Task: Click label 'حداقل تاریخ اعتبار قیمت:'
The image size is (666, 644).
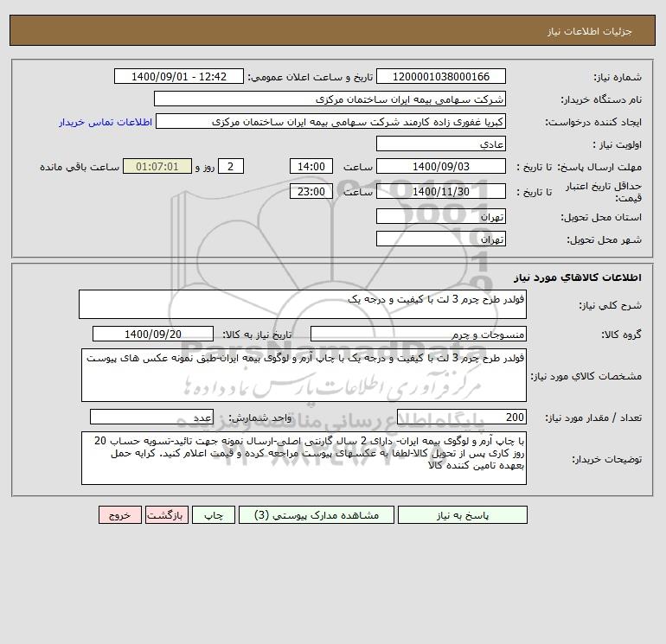Action: [x=604, y=192]
